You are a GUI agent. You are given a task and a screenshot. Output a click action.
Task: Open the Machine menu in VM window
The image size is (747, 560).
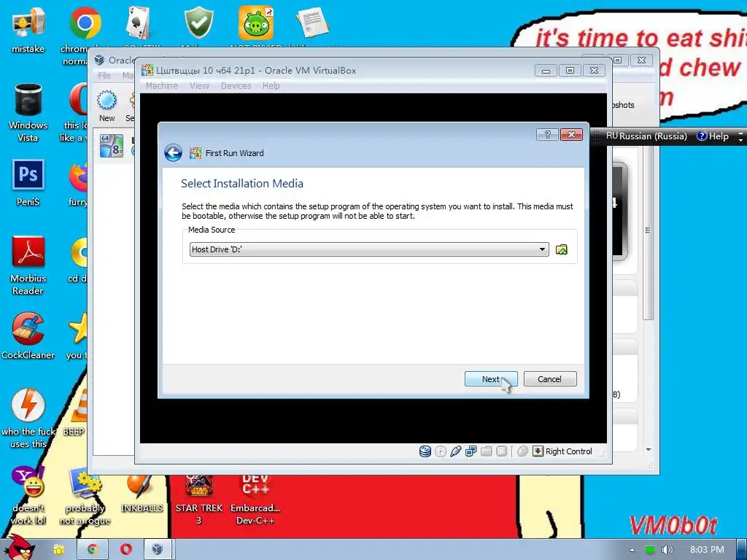pos(161,86)
